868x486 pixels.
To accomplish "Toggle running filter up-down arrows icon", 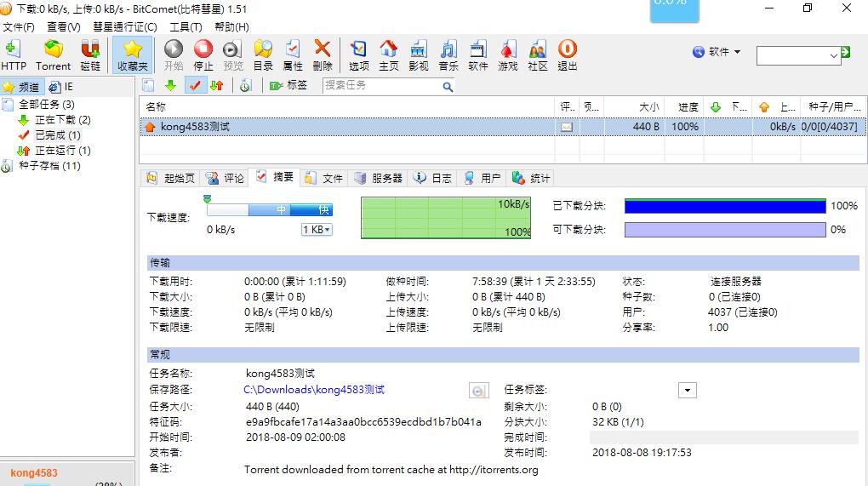I will [217, 85].
